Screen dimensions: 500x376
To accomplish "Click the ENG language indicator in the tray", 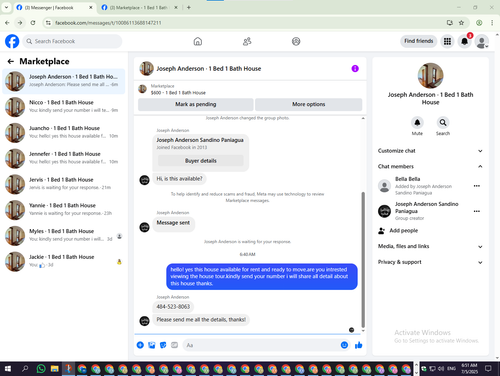I will (451, 368).
